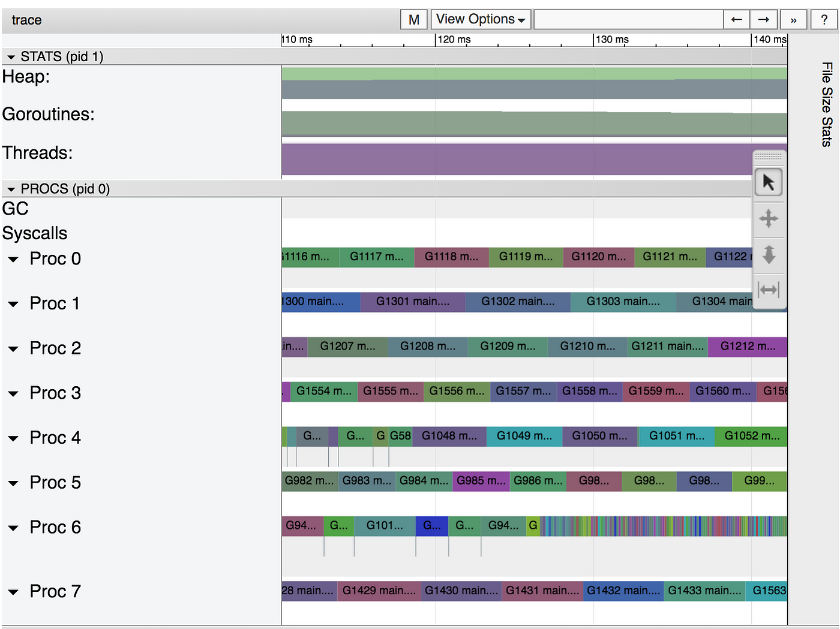Select slice G1555 on Proc 3
The image size is (840, 629).
coord(391,392)
